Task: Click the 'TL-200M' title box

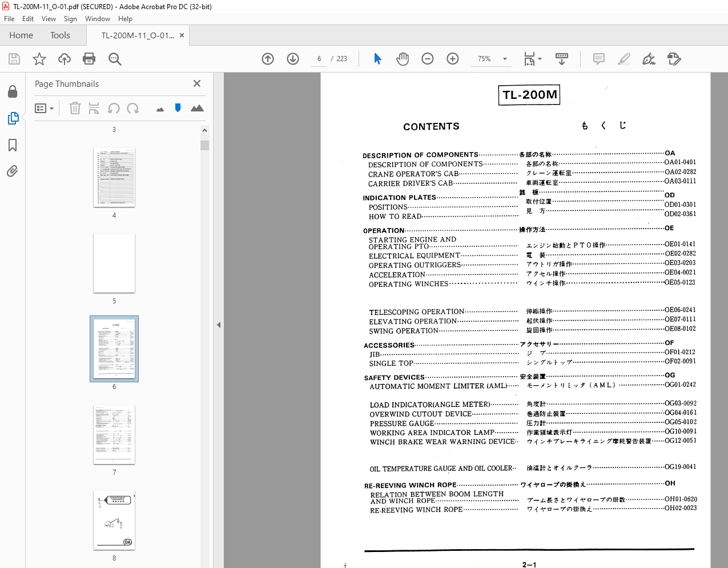Action: 530,95
